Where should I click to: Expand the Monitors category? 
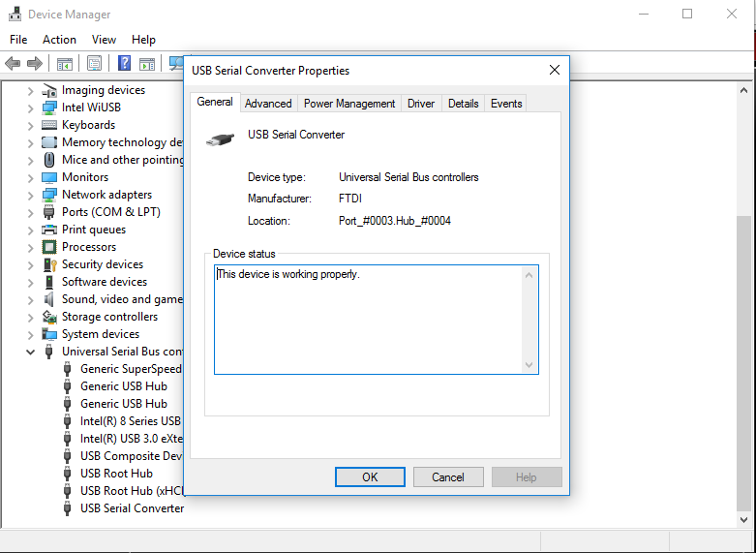(x=30, y=177)
